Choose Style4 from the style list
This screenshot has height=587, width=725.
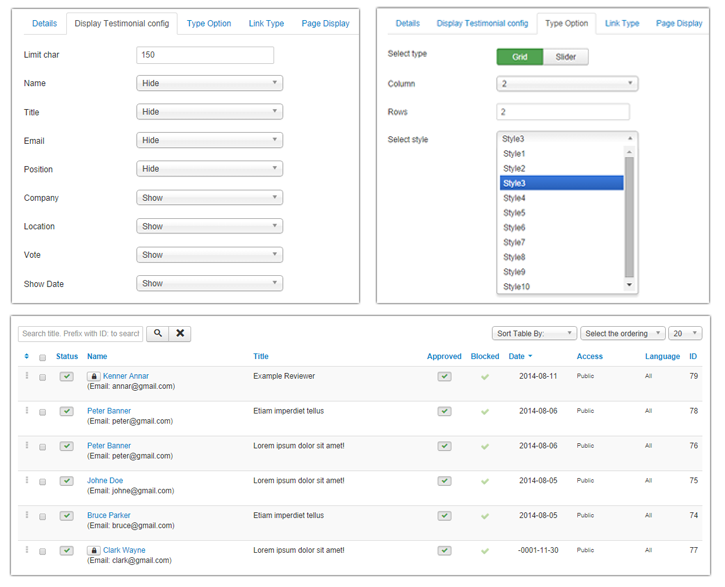point(561,198)
